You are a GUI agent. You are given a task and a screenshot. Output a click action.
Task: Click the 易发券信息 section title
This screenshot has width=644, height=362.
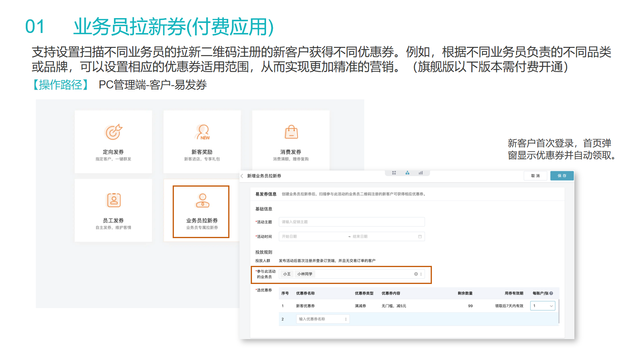point(266,194)
